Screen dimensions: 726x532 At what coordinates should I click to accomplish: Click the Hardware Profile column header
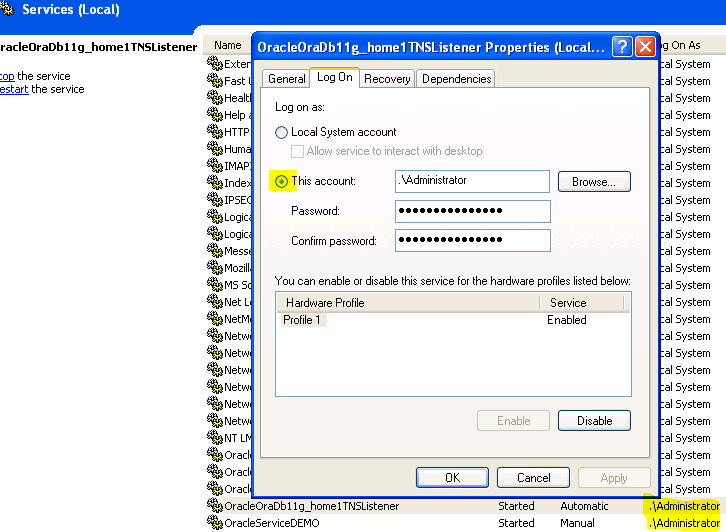click(408, 303)
